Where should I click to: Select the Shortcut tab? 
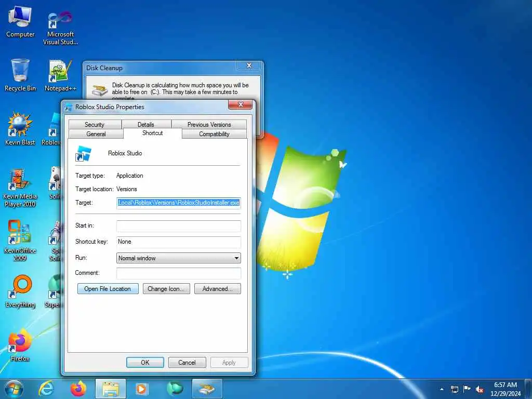[153, 133]
